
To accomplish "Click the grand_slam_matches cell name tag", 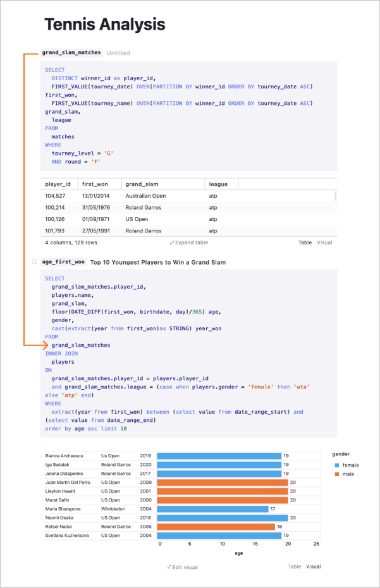I will [71, 52].
